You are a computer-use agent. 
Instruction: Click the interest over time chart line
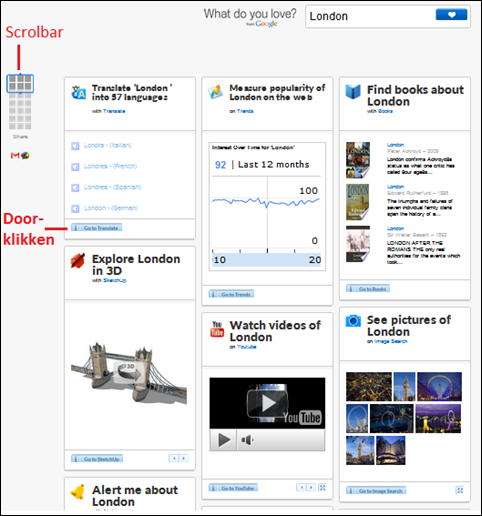(266, 201)
